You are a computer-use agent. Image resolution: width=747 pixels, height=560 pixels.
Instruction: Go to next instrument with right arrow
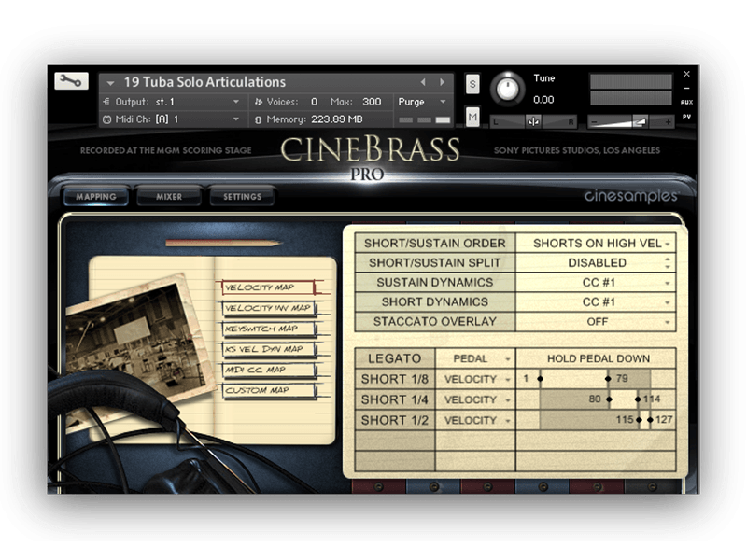coord(443,82)
